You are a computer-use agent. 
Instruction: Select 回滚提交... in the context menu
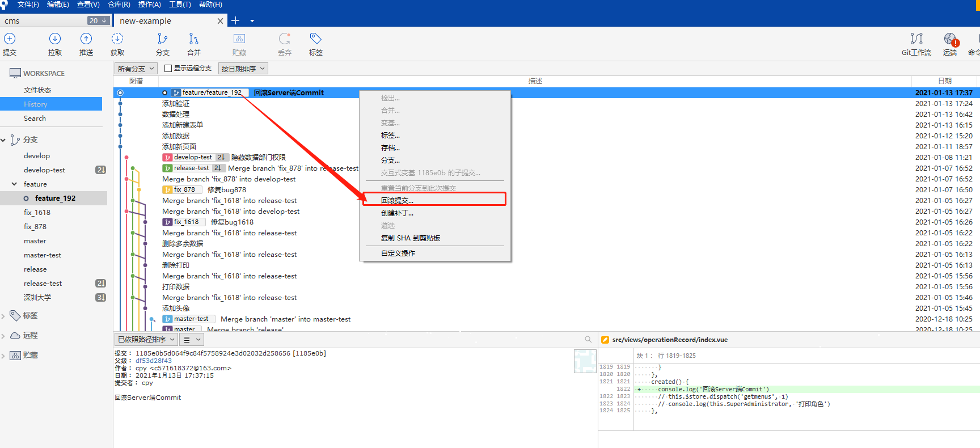pyautogui.click(x=397, y=200)
